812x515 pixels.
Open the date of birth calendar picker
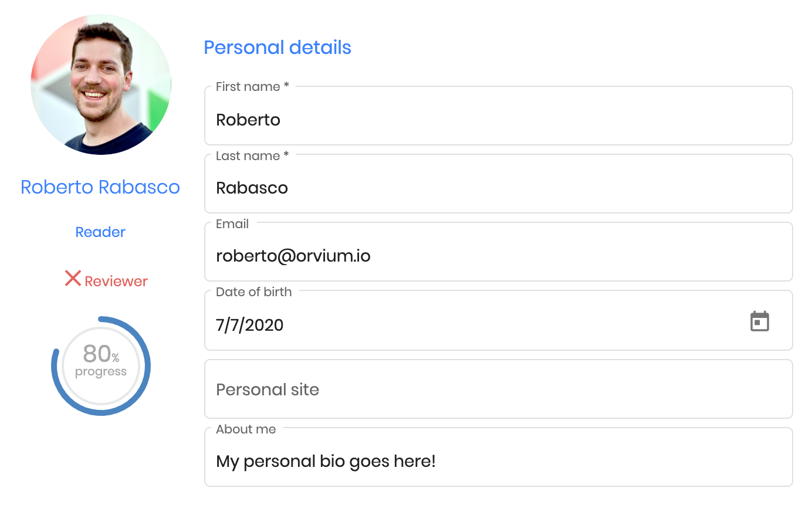coord(759,321)
